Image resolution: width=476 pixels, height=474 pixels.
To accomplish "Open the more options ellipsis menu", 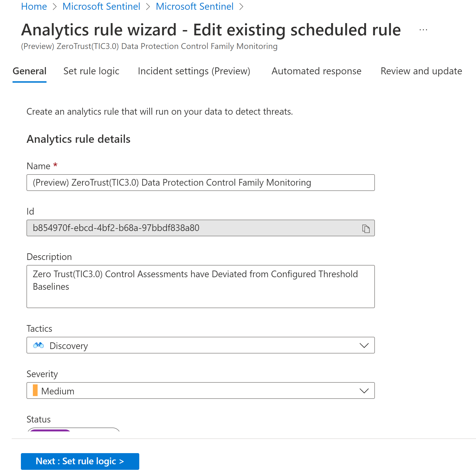I will [423, 30].
